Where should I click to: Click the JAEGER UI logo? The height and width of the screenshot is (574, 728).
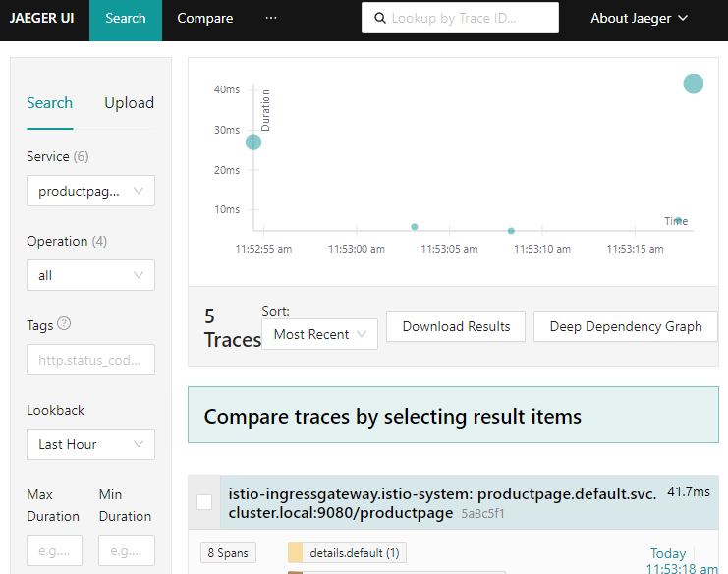pos(42,18)
